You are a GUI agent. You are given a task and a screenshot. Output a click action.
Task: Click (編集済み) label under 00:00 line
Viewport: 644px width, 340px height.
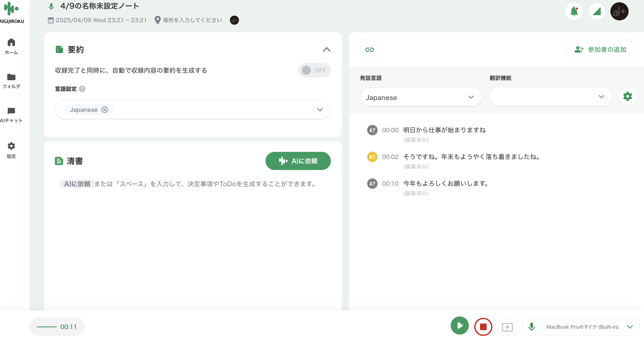[416, 140]
